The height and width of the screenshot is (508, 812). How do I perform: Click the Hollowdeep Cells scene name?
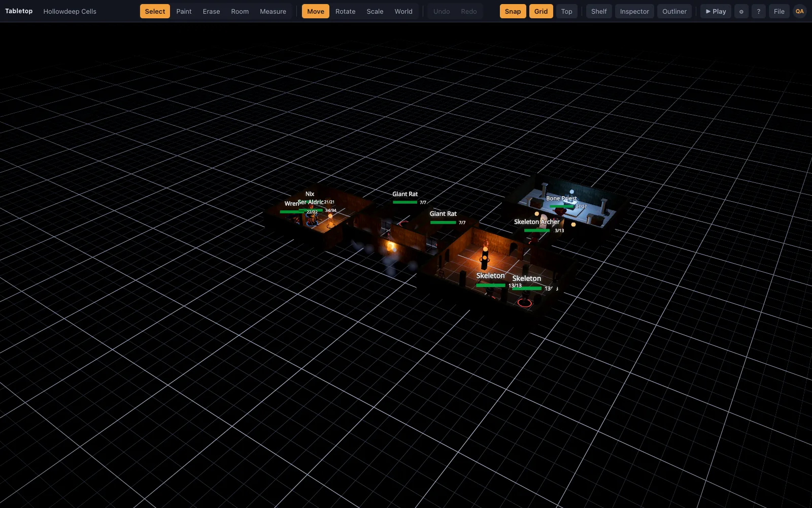point(70,11)
